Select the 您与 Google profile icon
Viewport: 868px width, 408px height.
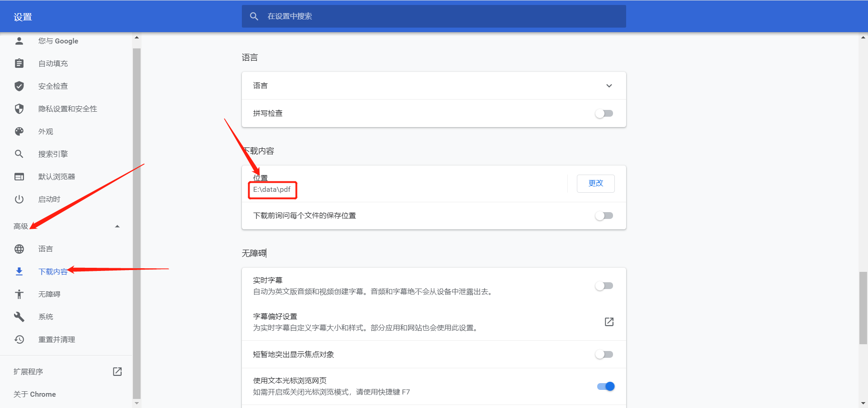point(19,41)
